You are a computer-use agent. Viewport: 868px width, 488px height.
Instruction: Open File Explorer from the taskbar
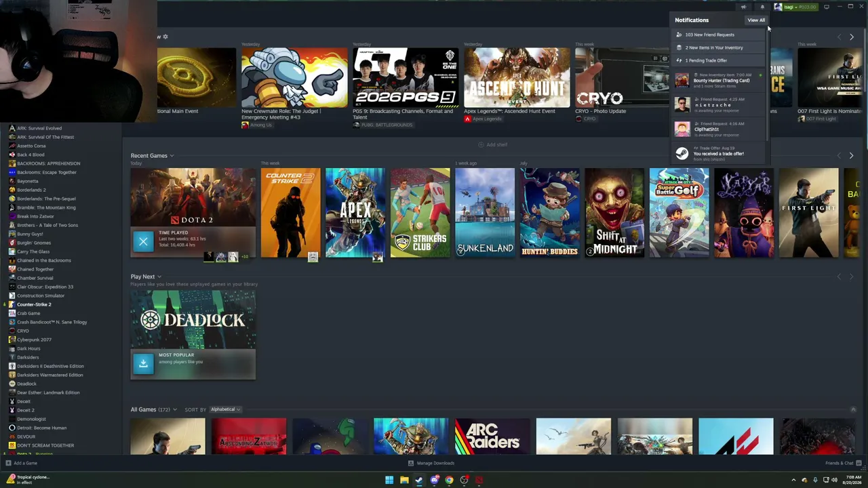point(404,480)
